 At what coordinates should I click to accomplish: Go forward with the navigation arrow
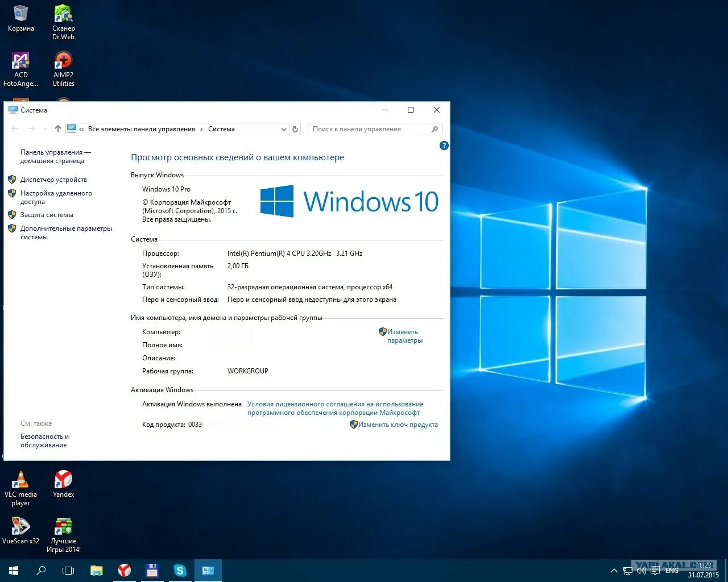[x=32, y=129]
